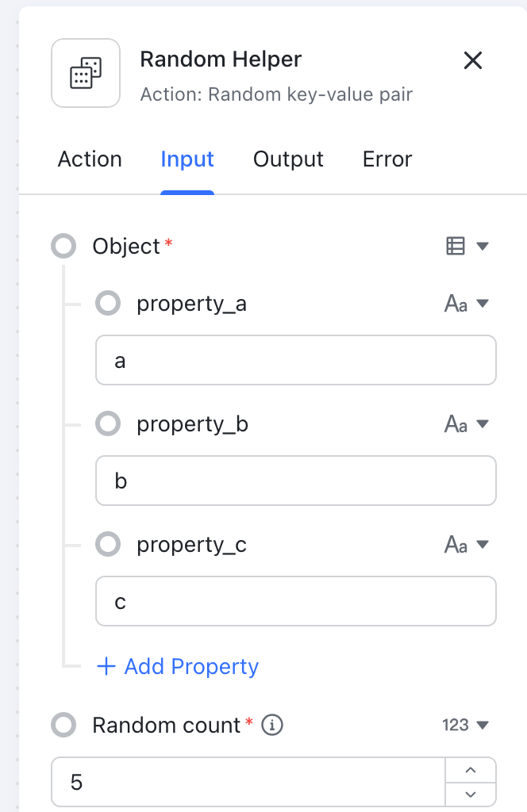Image resolution: width=527 pixels, height=812 pixels.
Task: Click the number type icon for Random count
Action: click(456, 725)
